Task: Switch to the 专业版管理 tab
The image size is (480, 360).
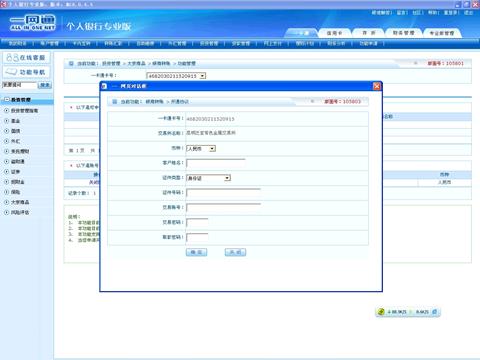Action: 442,33
